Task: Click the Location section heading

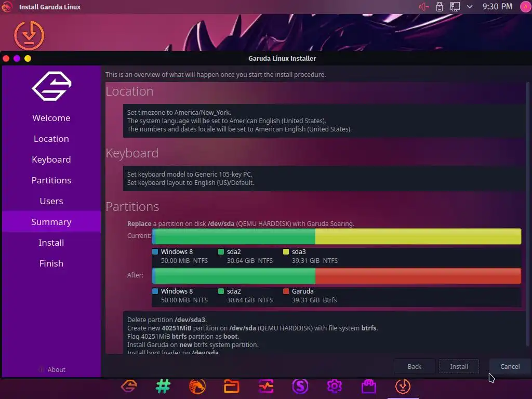Action: 129,91
